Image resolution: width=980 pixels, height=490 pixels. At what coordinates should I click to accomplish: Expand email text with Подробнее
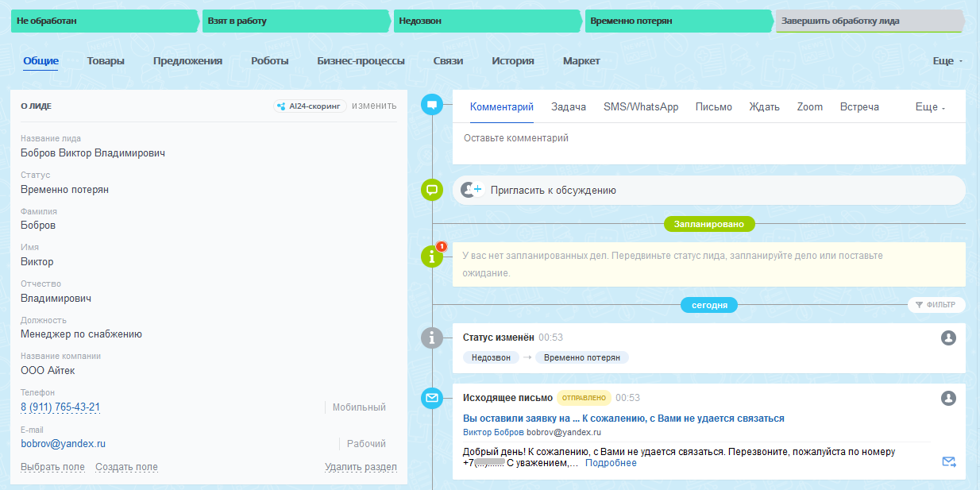(x=611, y=463)
